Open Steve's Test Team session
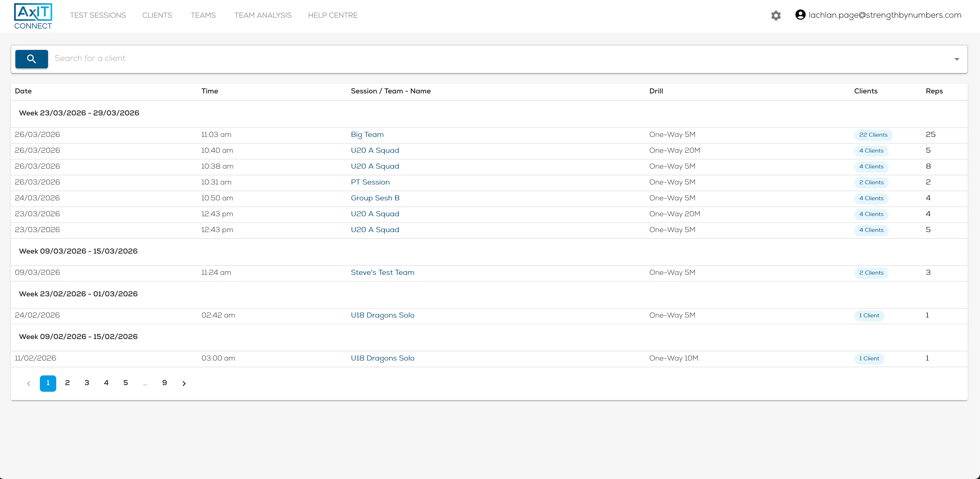The height and width of the screenshot is (479, 980). [382, 272]
